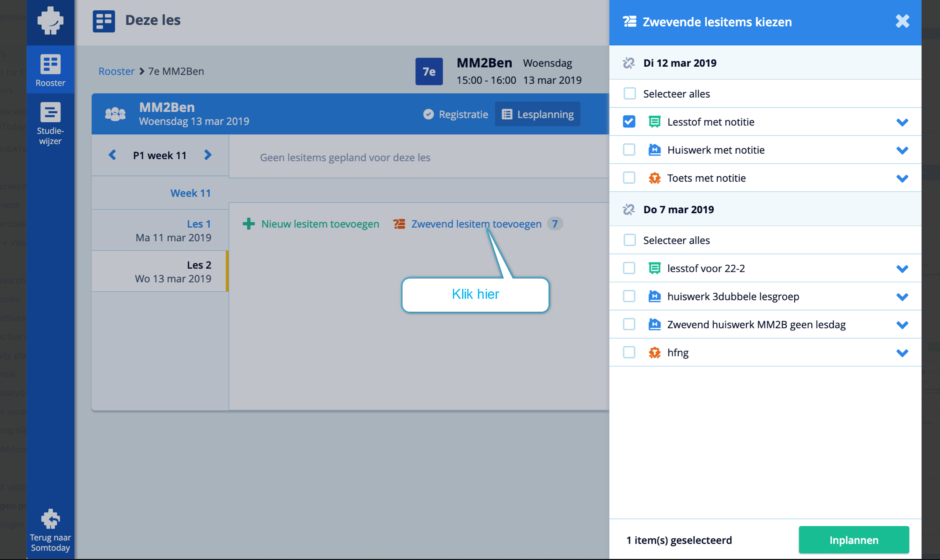Click the Di 12 mar 2019 date header
Screen dimensions: 940x560
pyautogui.click(x=680, y=63)
